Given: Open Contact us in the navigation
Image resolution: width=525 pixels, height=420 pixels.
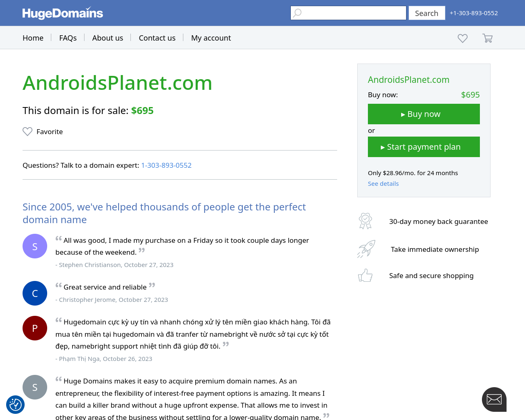Looking at the screenshot, I should coord(157,38).
